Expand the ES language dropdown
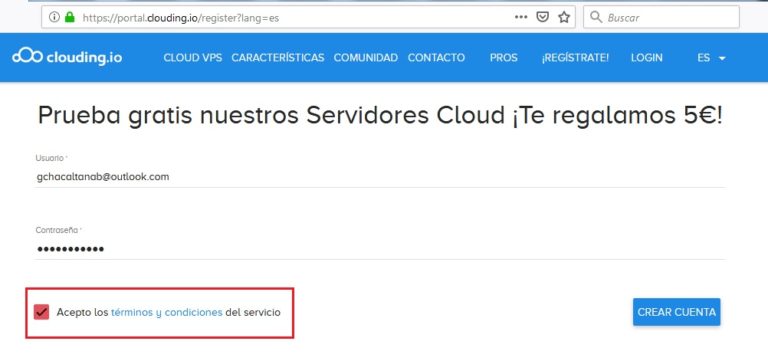This screenshot has width=768, height=361. [711, 58]
